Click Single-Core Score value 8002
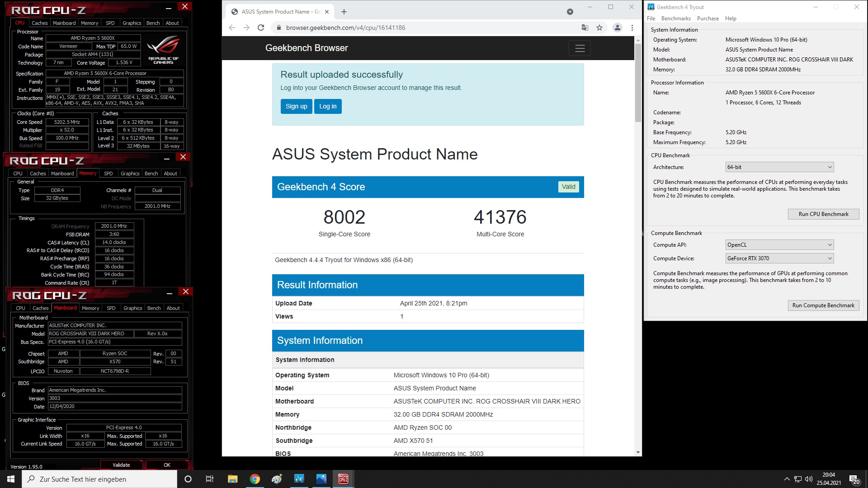The width and height of the screenshot is (868, 488). pos(344,217)
